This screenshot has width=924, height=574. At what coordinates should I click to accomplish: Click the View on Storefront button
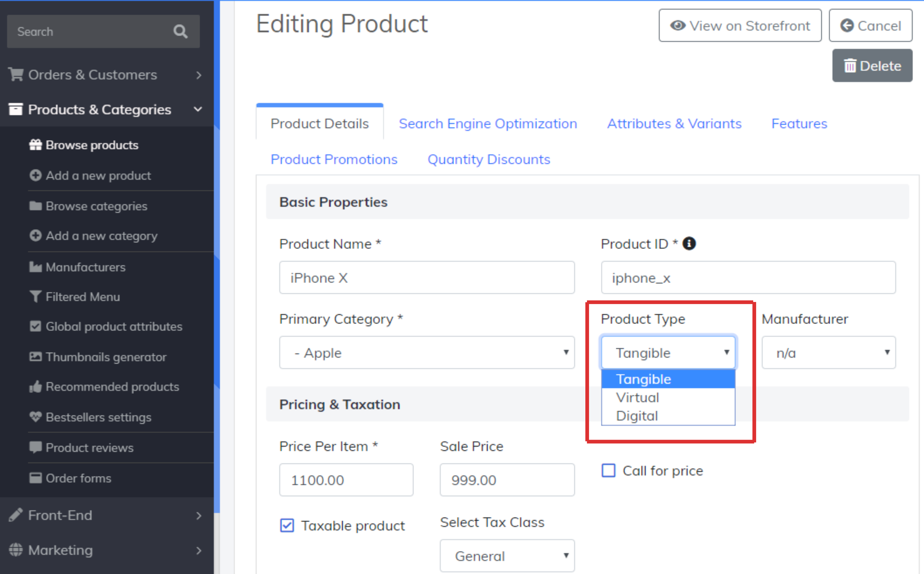tap(740, 26)
